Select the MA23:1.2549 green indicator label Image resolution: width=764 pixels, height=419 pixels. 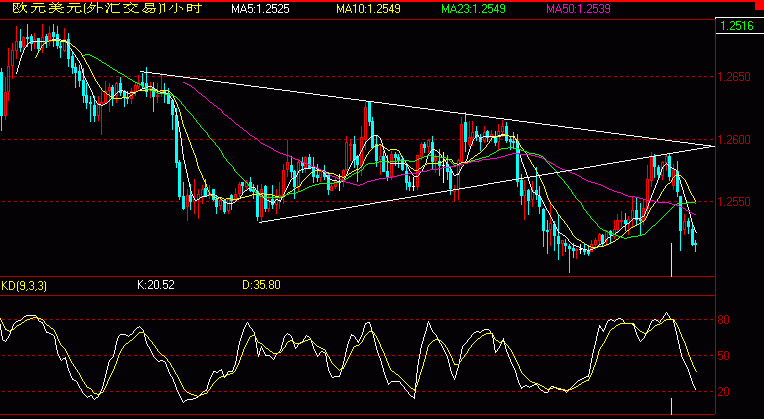473,9
